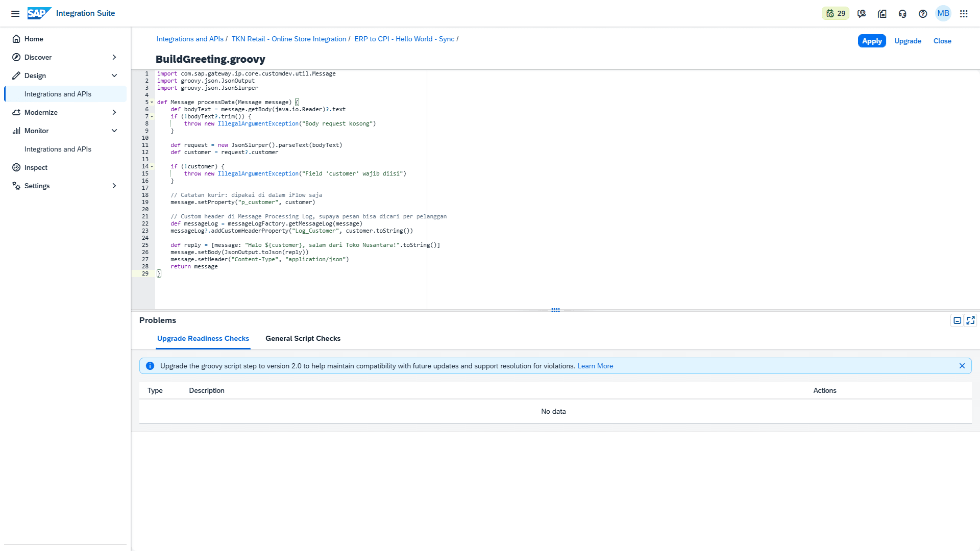980x551 pixels.
Task: Open the Learn More link
Action: (595, 366)
